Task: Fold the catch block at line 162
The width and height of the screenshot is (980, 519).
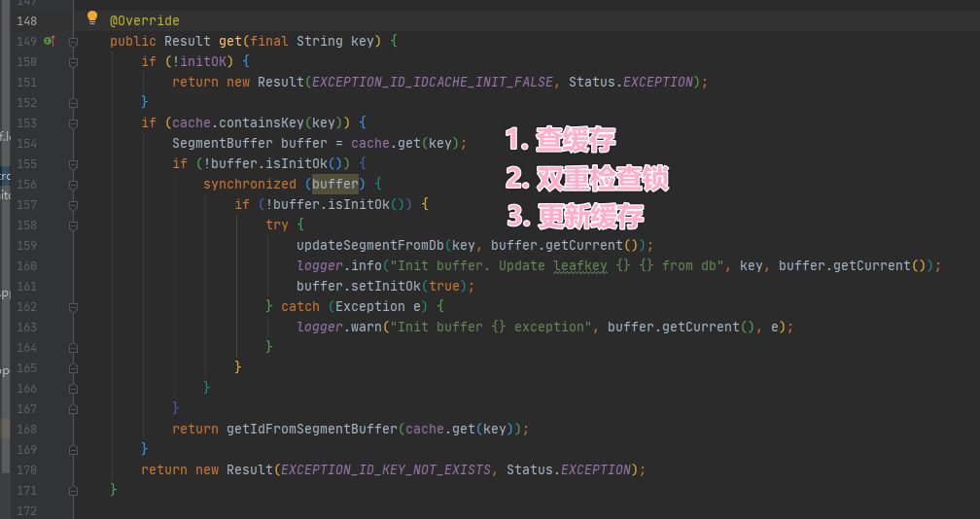Action: point(73,306)
